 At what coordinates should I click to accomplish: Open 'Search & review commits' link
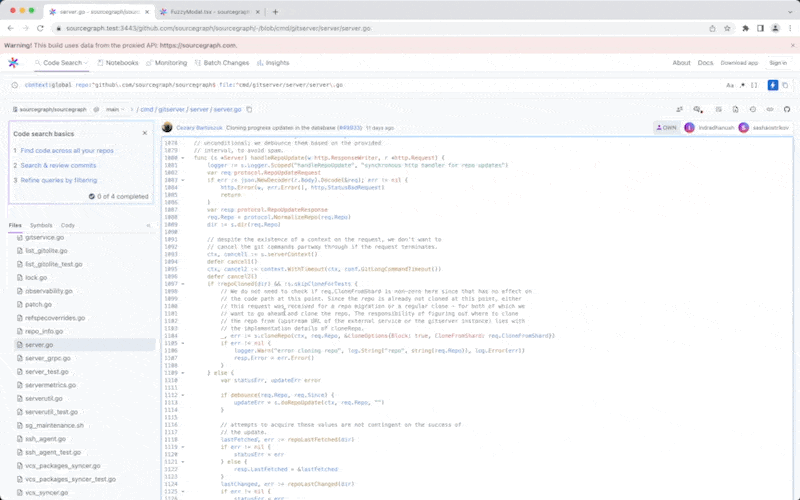(x=58, y=165)
